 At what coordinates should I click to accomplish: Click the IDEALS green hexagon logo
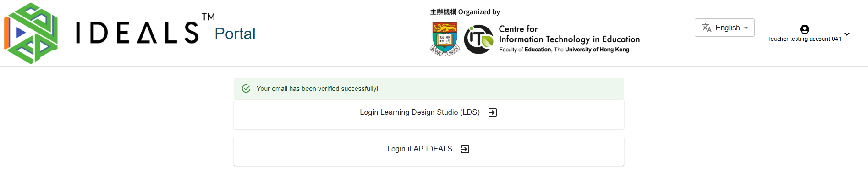(x=31, y=33)
